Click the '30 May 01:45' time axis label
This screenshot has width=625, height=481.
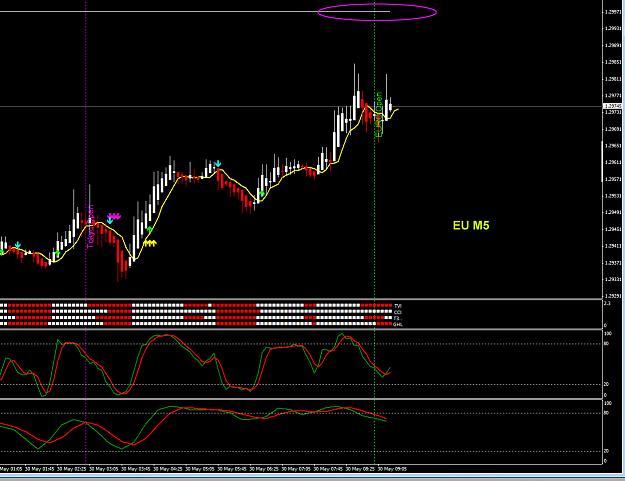click(x=39, y=469)
